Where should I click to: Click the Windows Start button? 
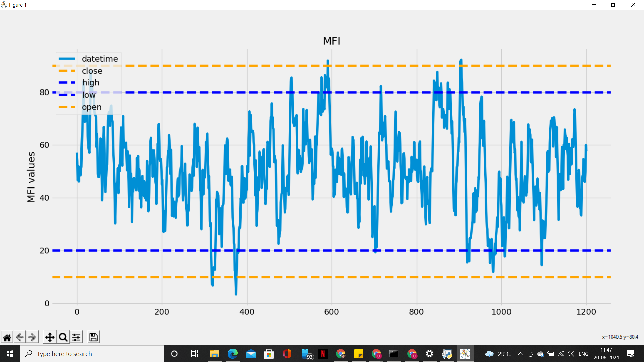pos(10,354)
